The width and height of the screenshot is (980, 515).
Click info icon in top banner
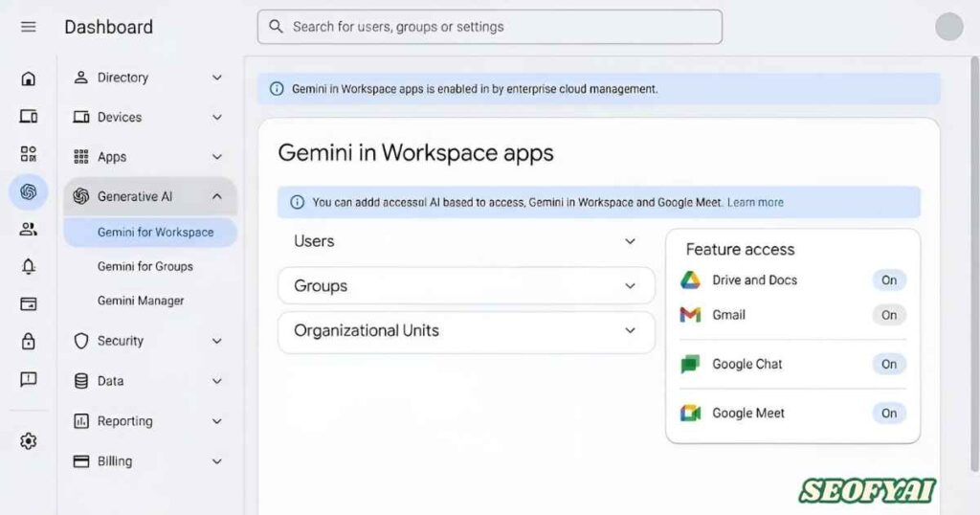(x=277, y=89)
